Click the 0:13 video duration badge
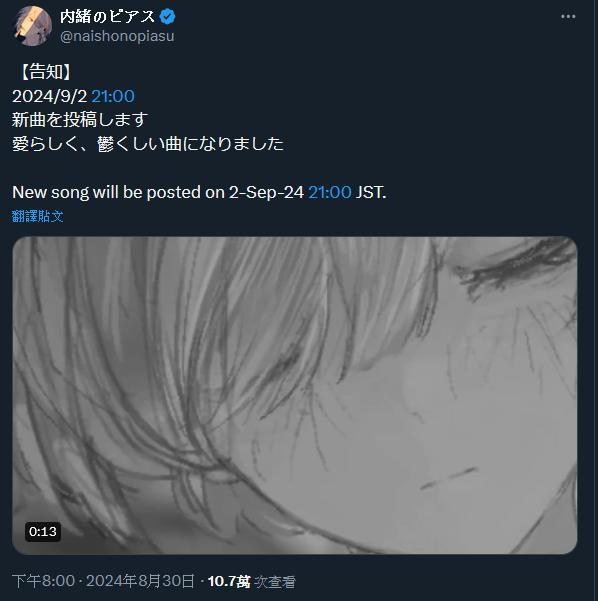Screen dimensions: 598x601 43,532
